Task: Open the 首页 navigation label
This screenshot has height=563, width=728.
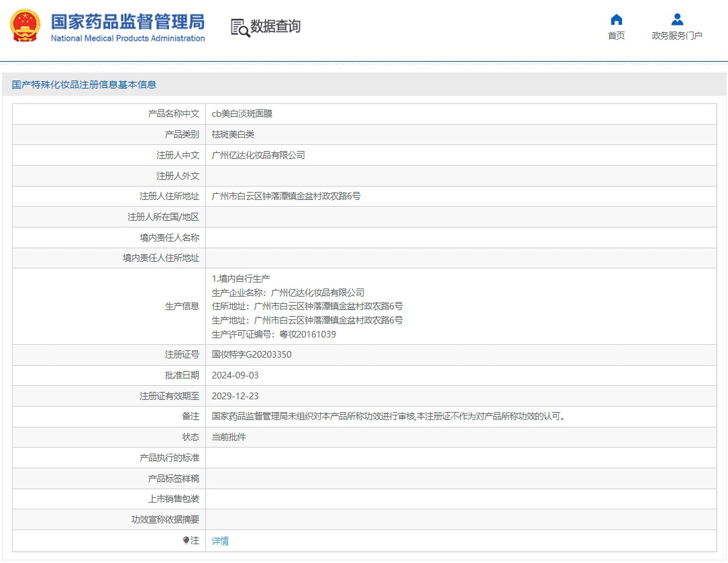Action: tap(616, 36)
